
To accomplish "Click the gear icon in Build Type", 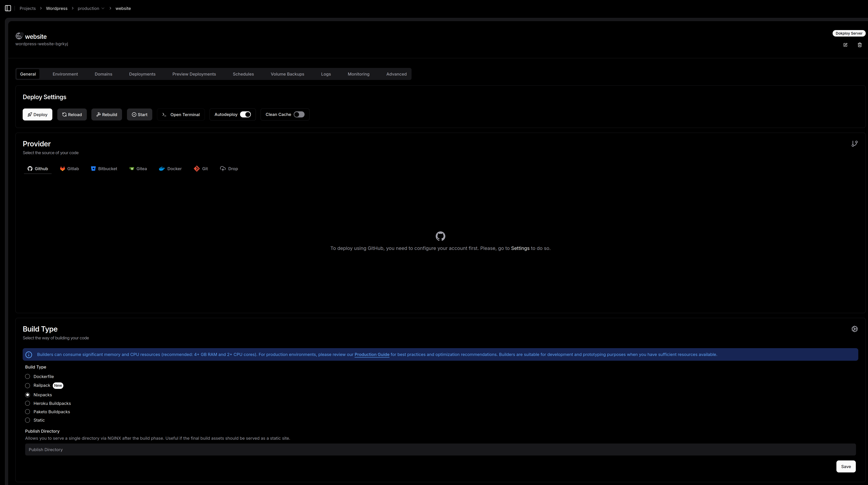I will (854, 329).
